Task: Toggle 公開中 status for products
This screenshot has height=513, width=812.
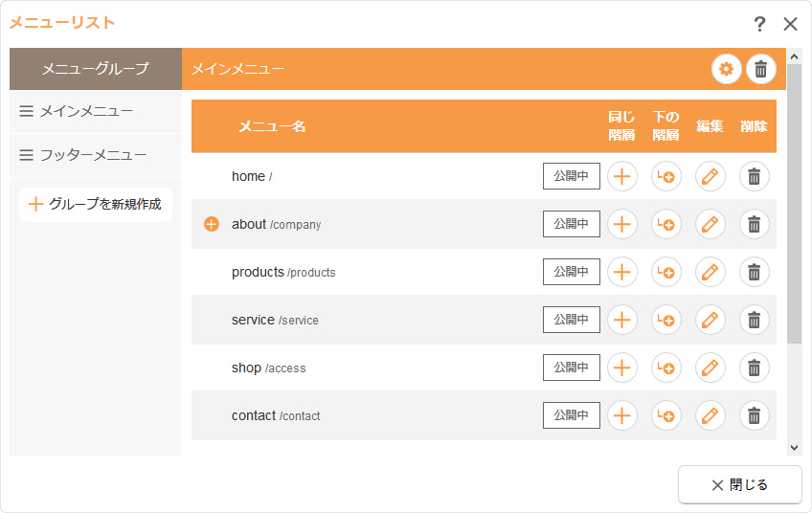Action: pyautogui.click(x=571, y=272)
